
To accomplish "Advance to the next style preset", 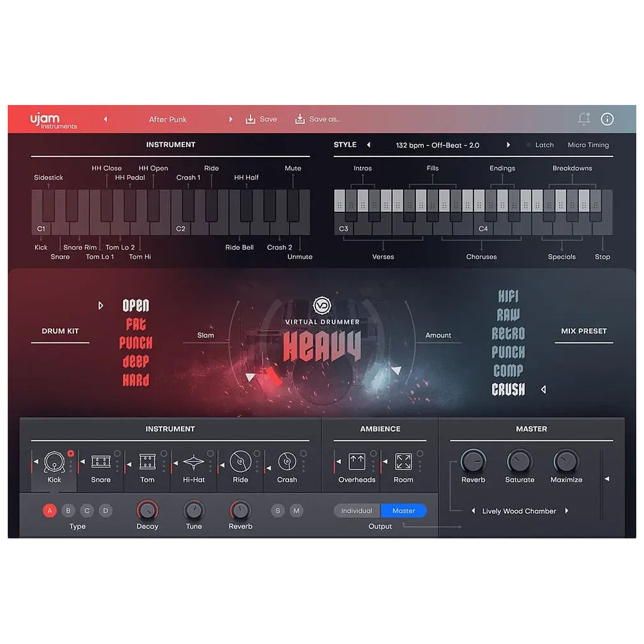I will 509,145.
